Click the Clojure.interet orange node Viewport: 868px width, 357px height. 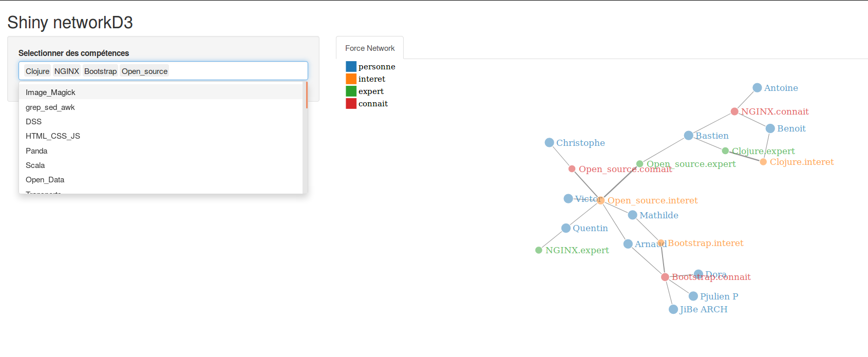tap(763, 162)
